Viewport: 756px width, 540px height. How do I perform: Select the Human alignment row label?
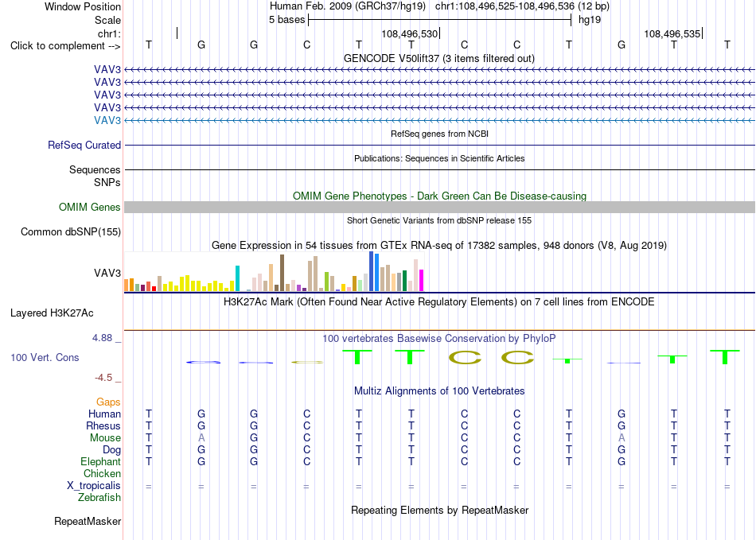tap(104, 414)
